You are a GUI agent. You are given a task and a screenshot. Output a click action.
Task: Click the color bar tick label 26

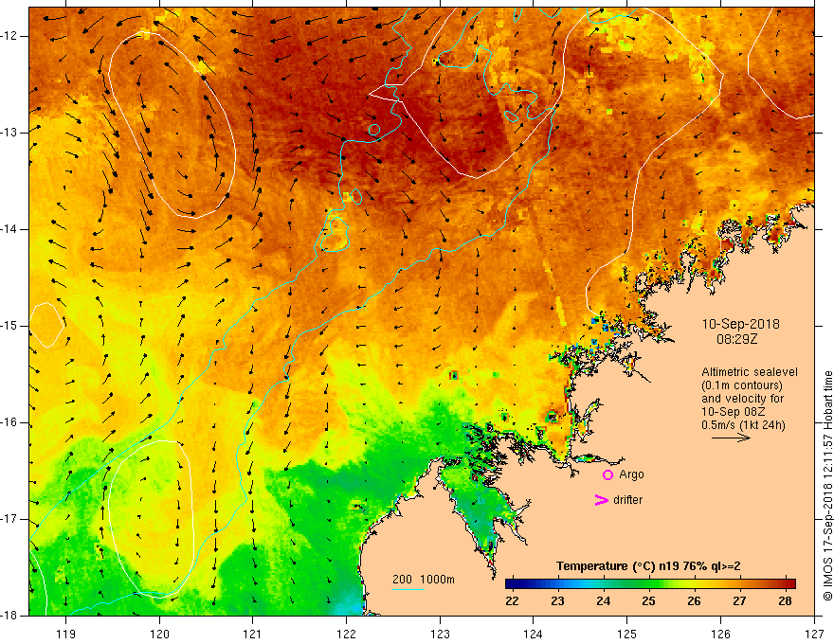click(x=694, y=601)
